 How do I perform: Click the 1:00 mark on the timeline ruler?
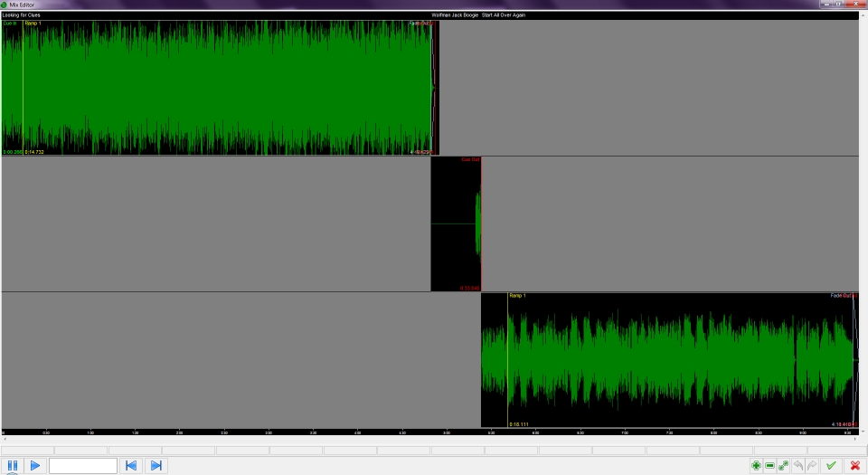90,432
